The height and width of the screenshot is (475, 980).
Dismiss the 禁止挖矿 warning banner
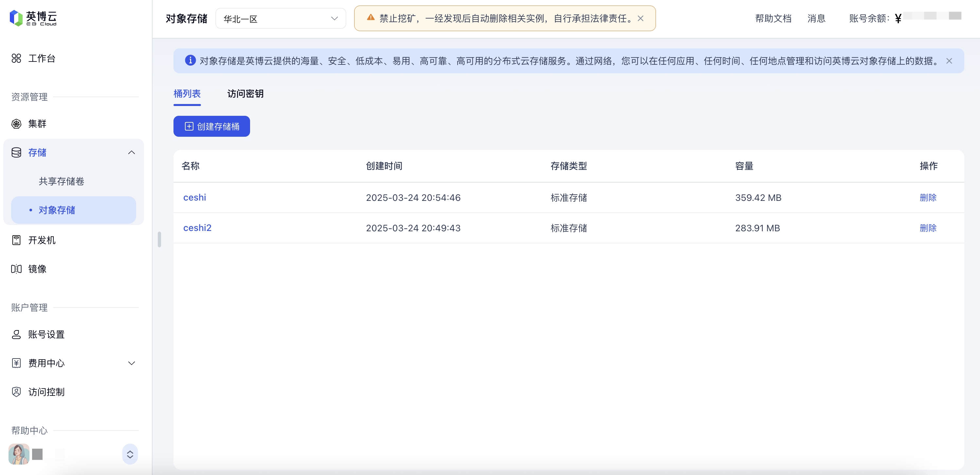(x=641, y=18)
